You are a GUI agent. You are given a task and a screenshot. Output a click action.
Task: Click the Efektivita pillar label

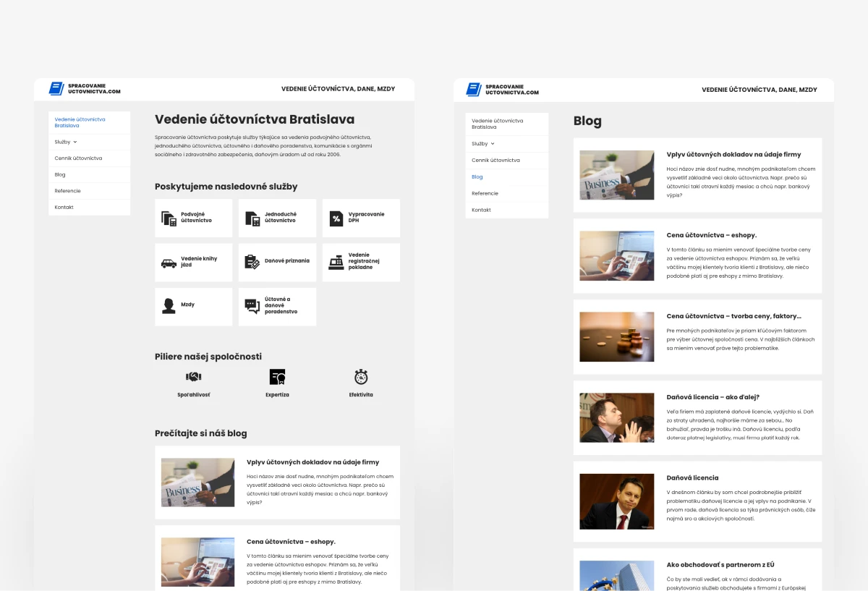pyautogui.click(x=361, y=395)
